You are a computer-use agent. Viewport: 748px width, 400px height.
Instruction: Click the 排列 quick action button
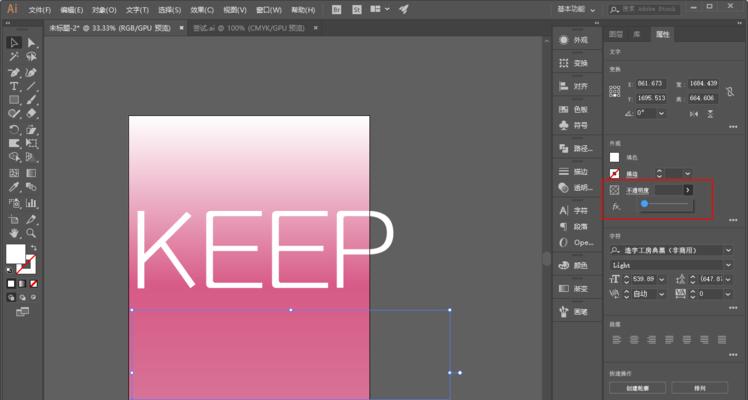click(700, 388)
